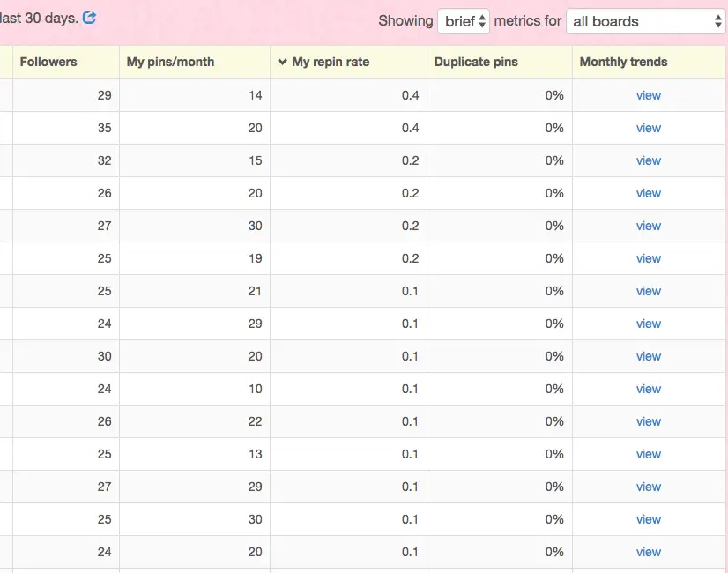Click the My pins/month cell showing 15

click(195, 160)
